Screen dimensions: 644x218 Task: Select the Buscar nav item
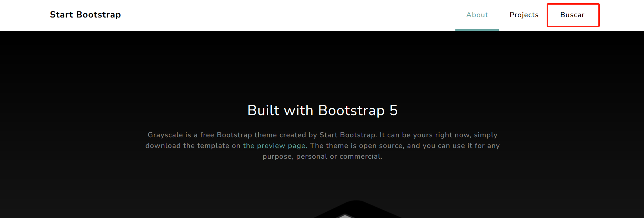[x=572, y=15]
